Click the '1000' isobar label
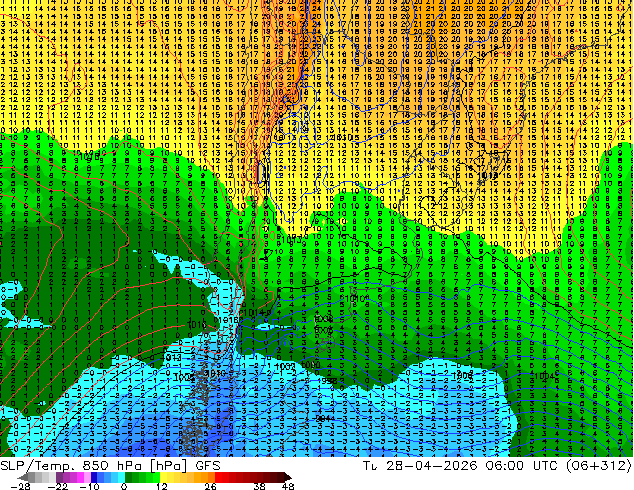Image resolution: width=634 pixels, height=490 pixels. (x=311, y=365)
